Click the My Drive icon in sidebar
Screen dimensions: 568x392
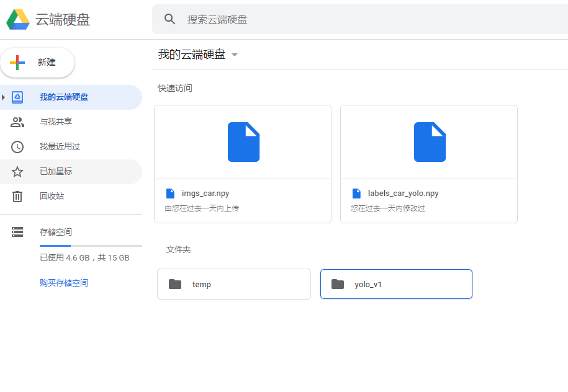(17, 97)
